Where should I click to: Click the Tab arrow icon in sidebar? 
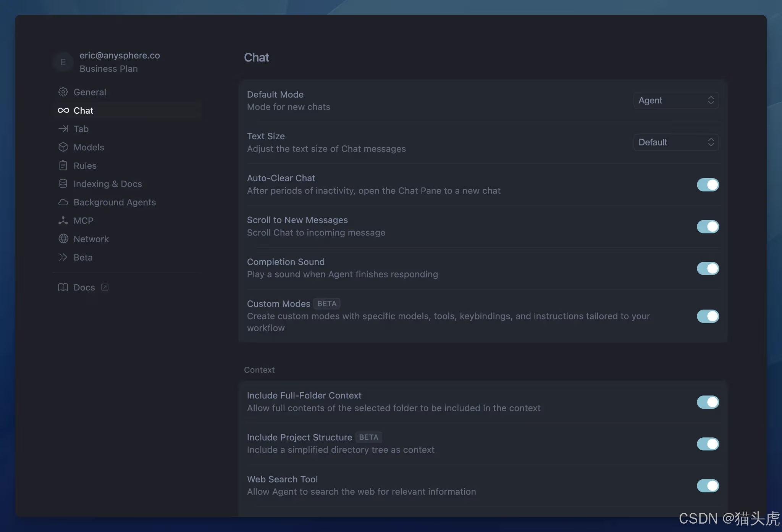(63, 129)
